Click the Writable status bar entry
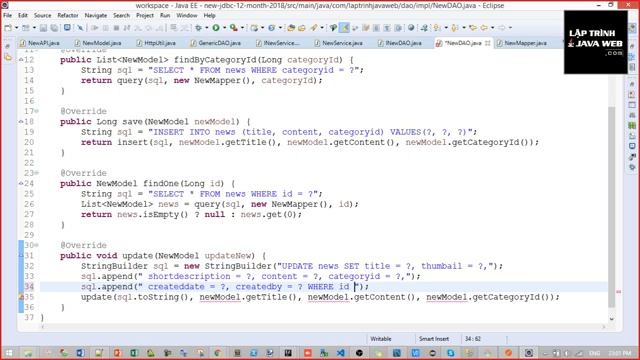The height and width of the screenshot is (360, 640). tap(381, 339)
